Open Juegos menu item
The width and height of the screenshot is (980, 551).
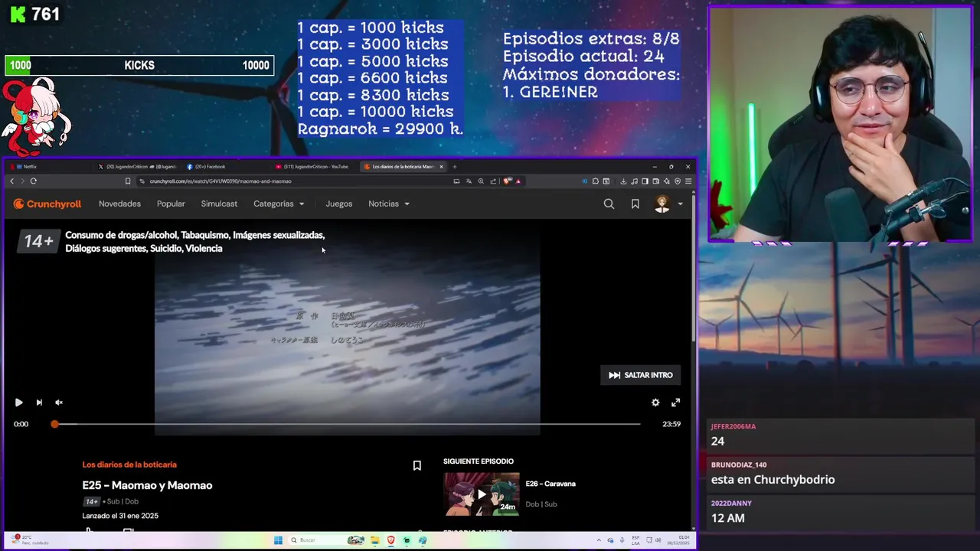pyautogui.click(x=338, y=204)
